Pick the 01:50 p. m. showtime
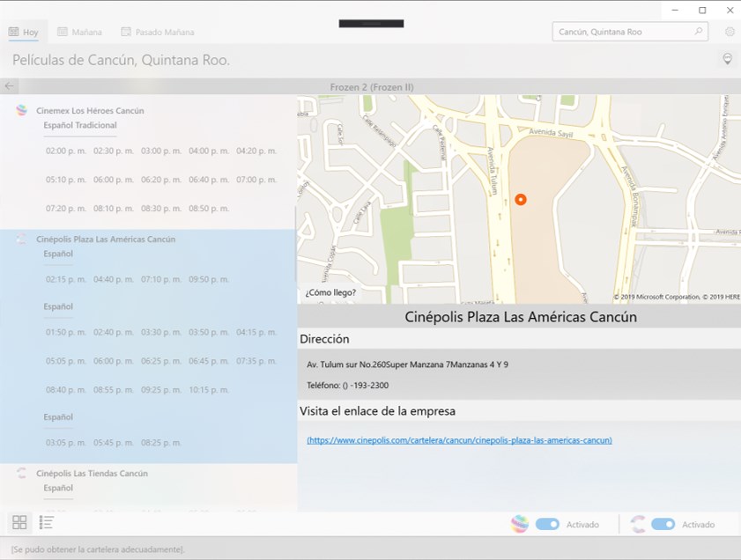This screenshot has width=741, height=560. [66, 333]
